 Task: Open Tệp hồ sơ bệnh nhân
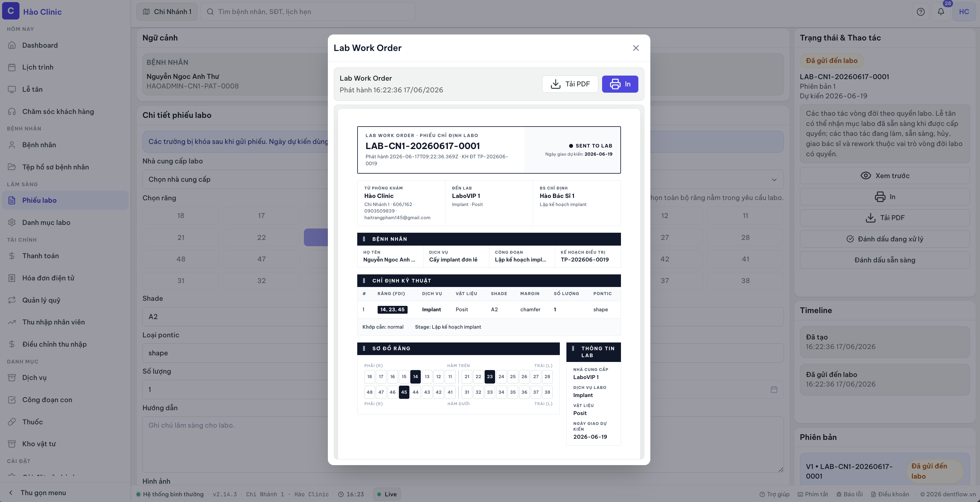tap(65, 167)
